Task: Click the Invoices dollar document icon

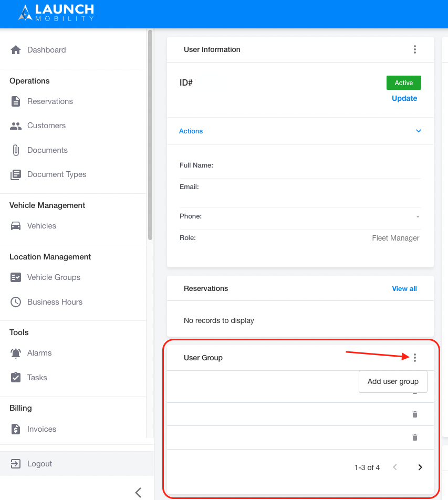Action: point(16,429)
